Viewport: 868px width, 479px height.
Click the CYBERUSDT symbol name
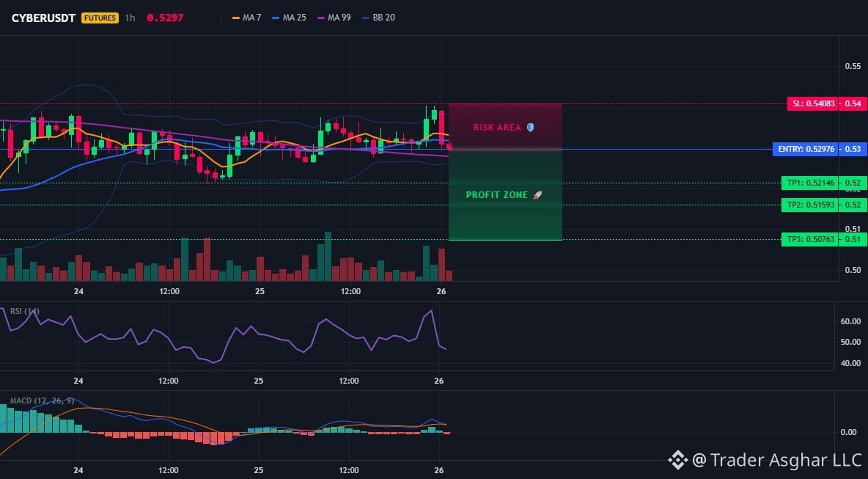click(43, 18)
